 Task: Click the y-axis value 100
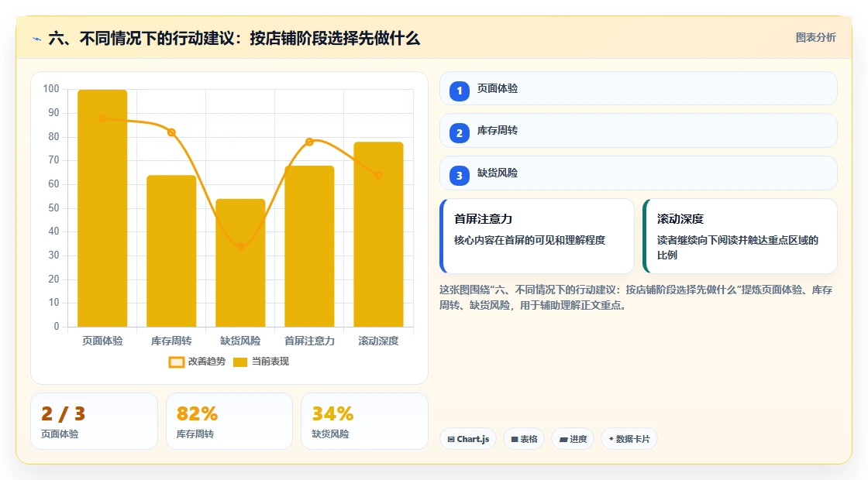[51, 89]
